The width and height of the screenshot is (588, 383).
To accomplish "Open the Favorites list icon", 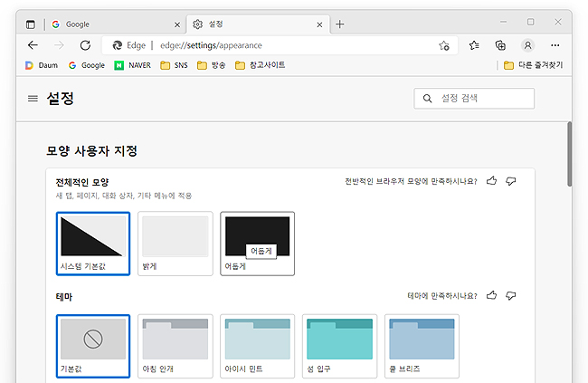I will tap(474, 45).
